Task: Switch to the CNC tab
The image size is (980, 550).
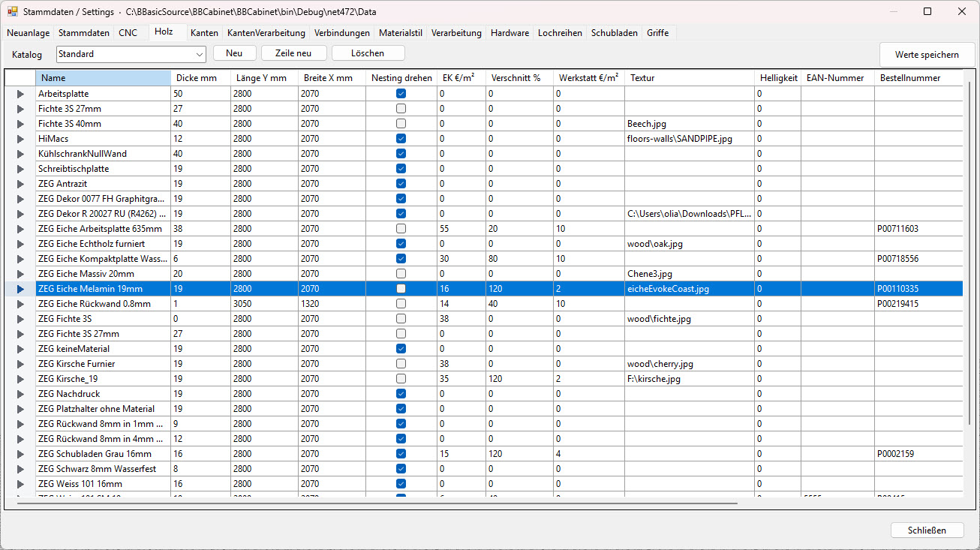Action: tap(128, 33)
